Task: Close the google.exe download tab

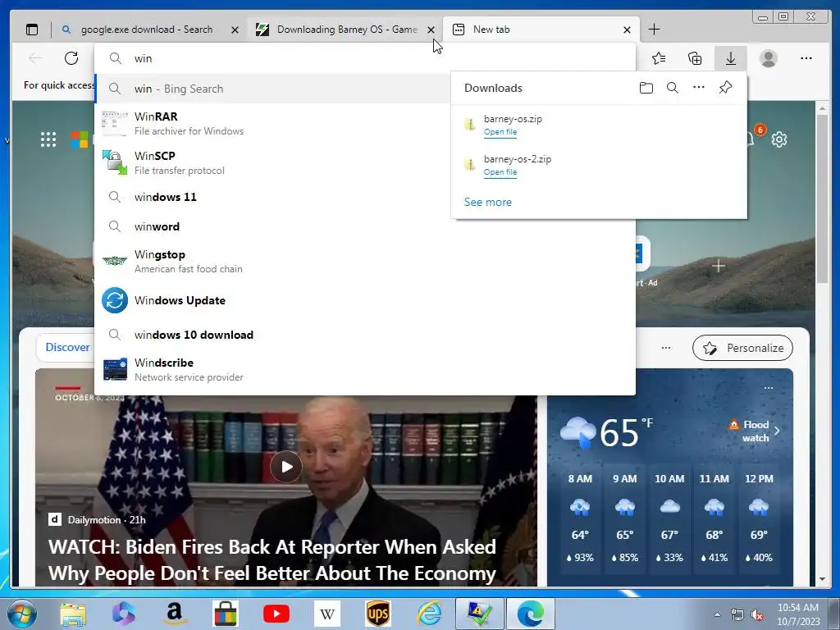Action: click(235, 30)
